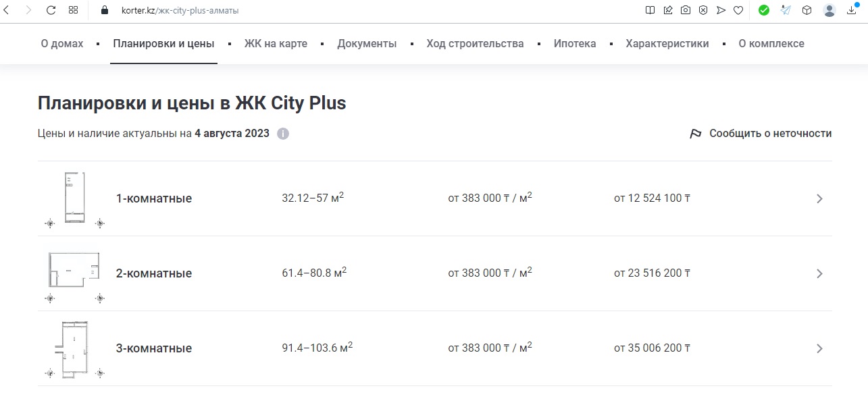Click the flag icon beside Сообщить о неточности
The width and height of the screenshot is (868, 403).
pos(695,134)
